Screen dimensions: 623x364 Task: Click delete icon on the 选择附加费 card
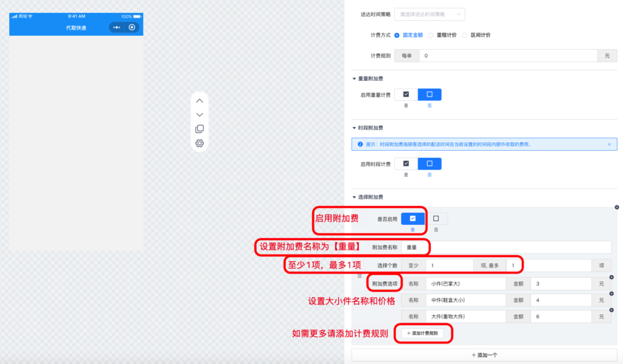tap(617, 207)
